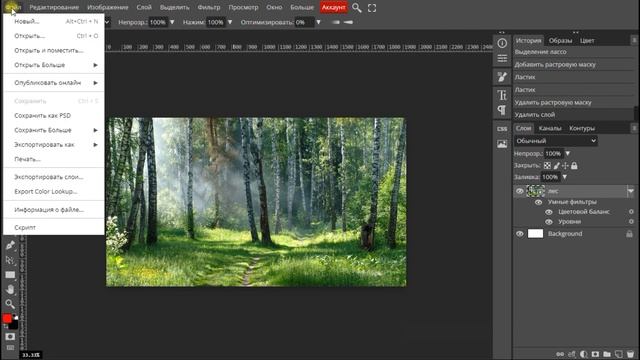Toggle lock position cross icon

tap(565, 165)
